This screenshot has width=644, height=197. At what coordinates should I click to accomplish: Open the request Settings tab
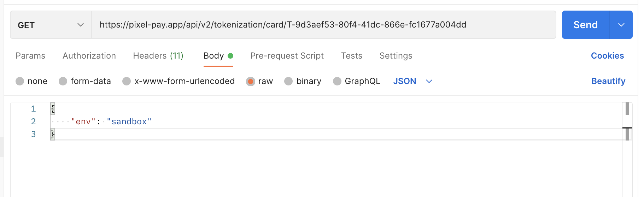tap(396, 56)
